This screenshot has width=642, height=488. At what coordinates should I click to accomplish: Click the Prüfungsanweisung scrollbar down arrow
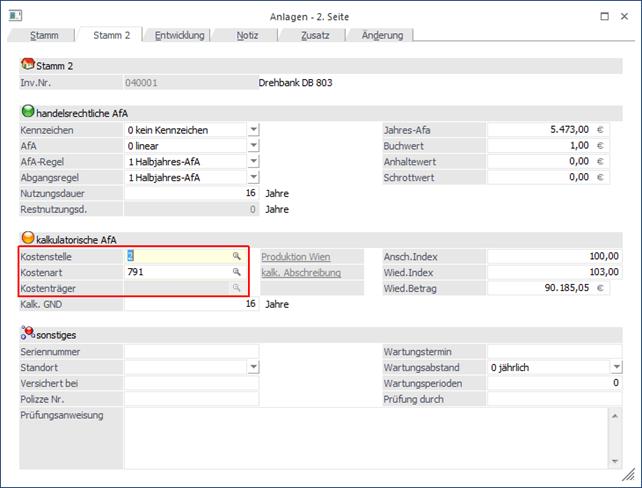coord(613,460)
